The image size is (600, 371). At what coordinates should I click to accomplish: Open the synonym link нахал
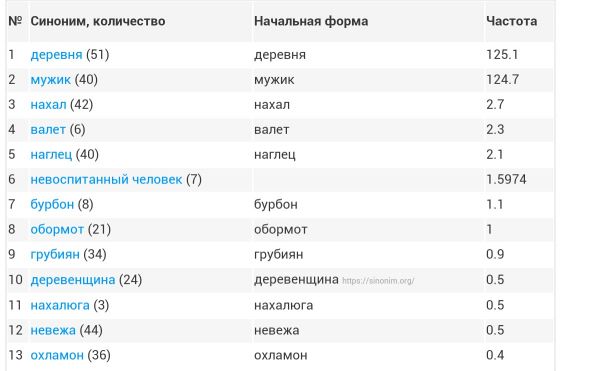[x=48, y=105]
